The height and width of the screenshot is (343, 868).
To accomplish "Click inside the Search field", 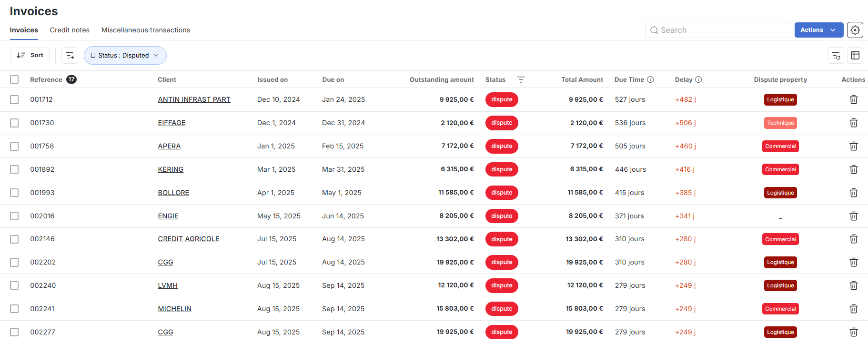I will (718, 30).
